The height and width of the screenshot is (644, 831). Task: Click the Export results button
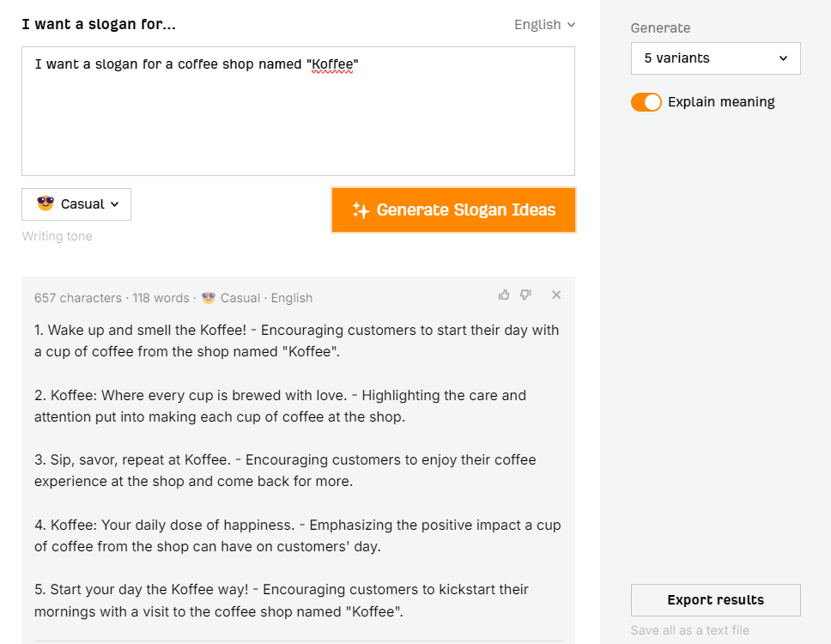click(x=715, y=600)
